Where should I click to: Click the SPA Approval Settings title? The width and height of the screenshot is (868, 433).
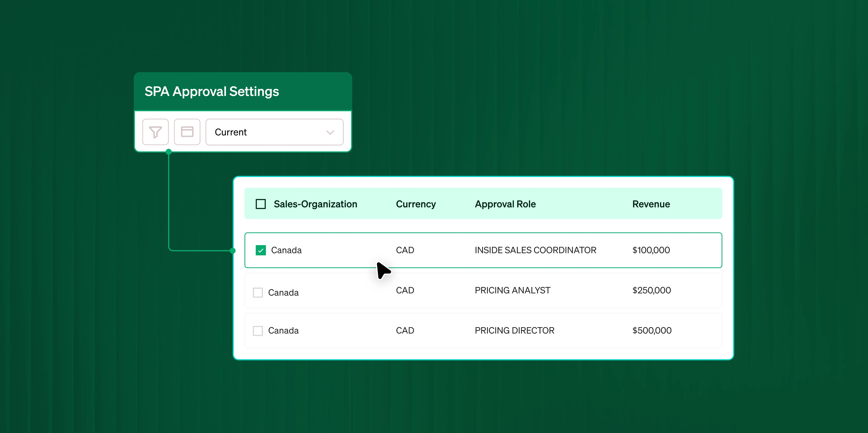point(212,91)
